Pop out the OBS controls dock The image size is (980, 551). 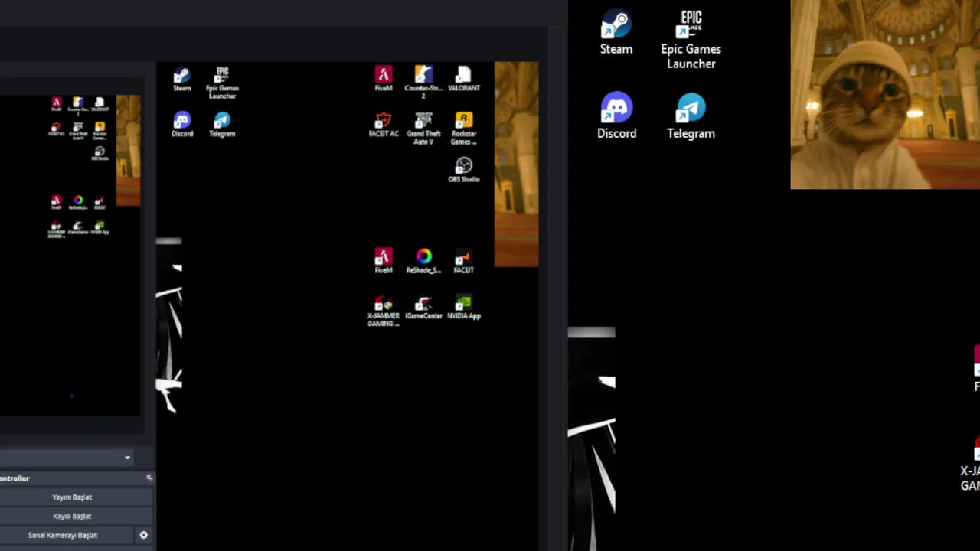pos(149,478)
